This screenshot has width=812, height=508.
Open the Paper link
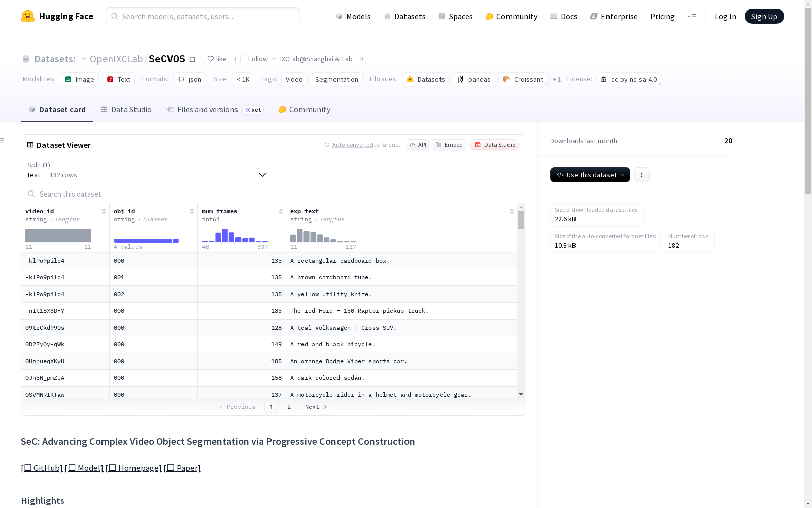tap(182, 468)
